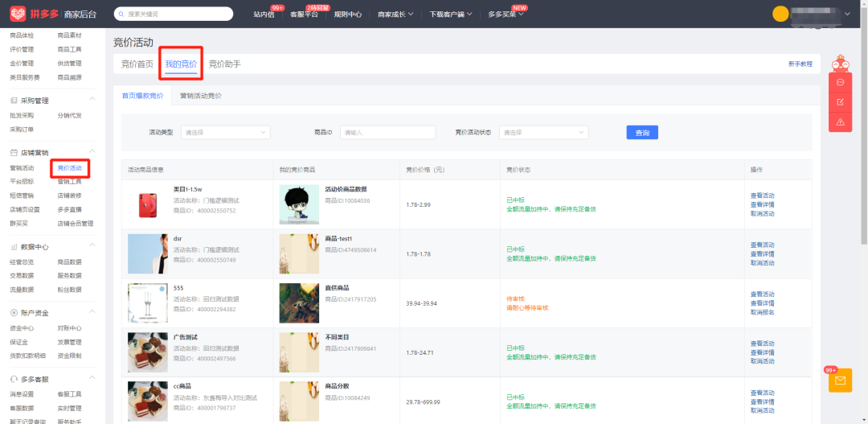Open the orange mail message box
Screen dimensions: 868x424
[x=840, y=381]
